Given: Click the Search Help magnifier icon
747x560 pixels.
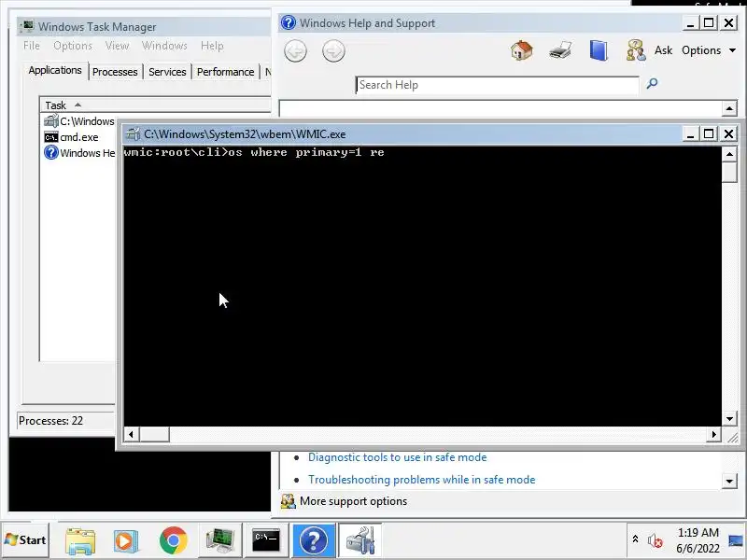Looking at the screenshot, I should pyautogui.click(x=652, y=84).
